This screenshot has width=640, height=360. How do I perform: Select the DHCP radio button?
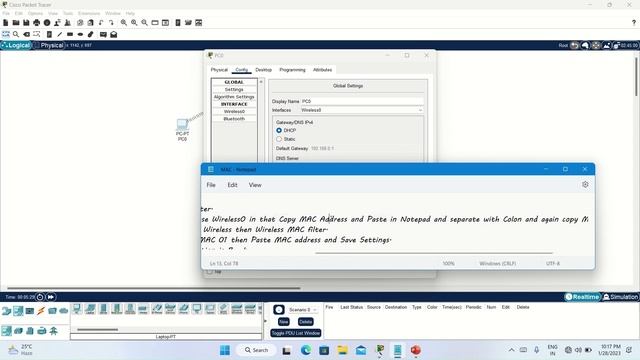[279, 130]
